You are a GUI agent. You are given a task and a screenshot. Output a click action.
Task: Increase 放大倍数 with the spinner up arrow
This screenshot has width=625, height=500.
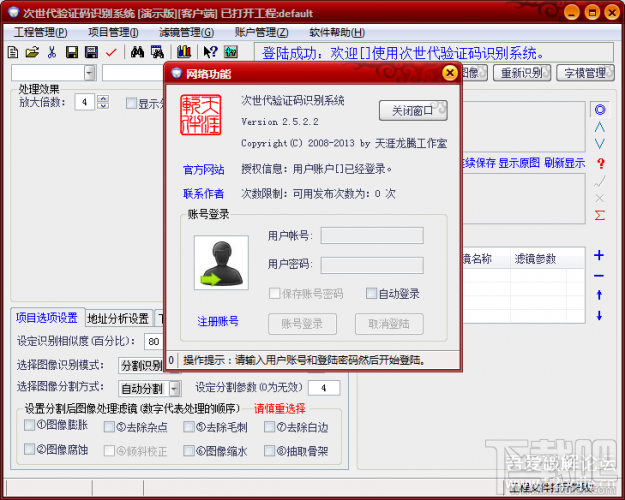[103, 98]
